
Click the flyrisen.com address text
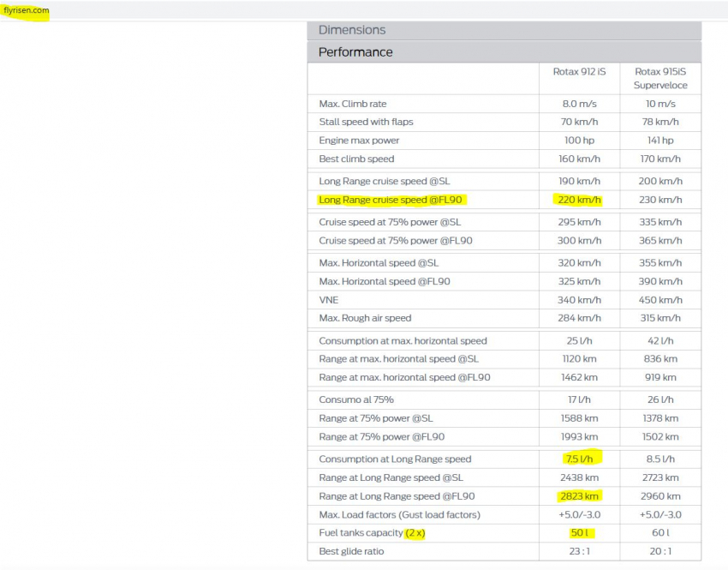27,10
